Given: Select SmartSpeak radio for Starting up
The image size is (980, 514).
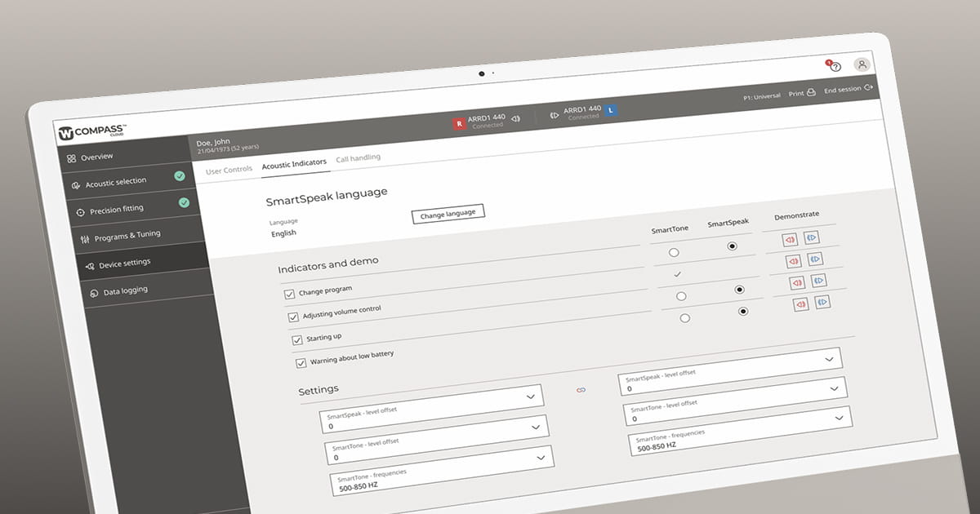Looking at the screenshot, I should click(739, 290).
